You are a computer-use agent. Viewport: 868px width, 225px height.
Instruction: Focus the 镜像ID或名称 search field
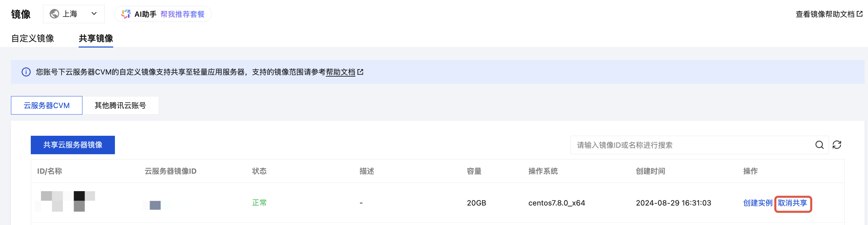pyautogui.click(x=693, y=145)
